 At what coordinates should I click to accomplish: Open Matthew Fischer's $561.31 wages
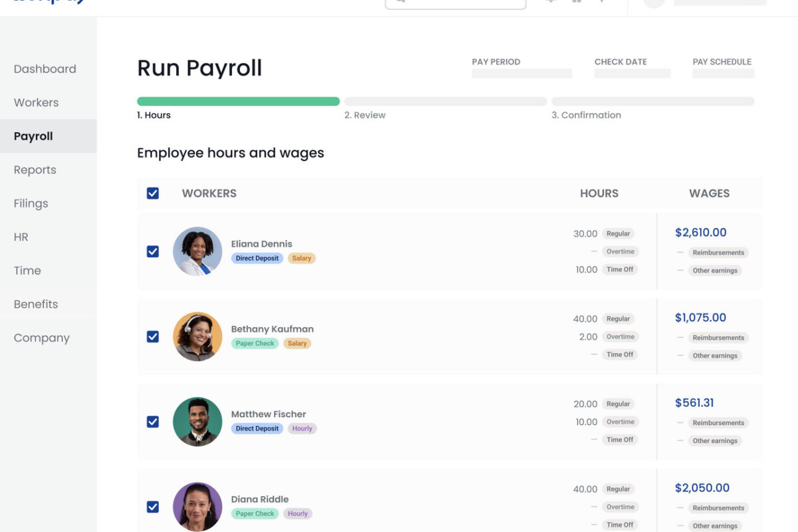(694, 403)
